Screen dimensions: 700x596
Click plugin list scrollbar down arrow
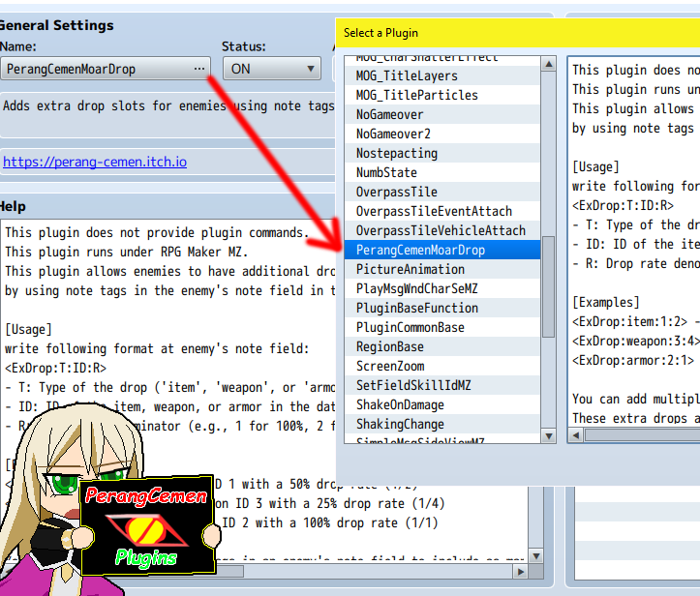549,435
